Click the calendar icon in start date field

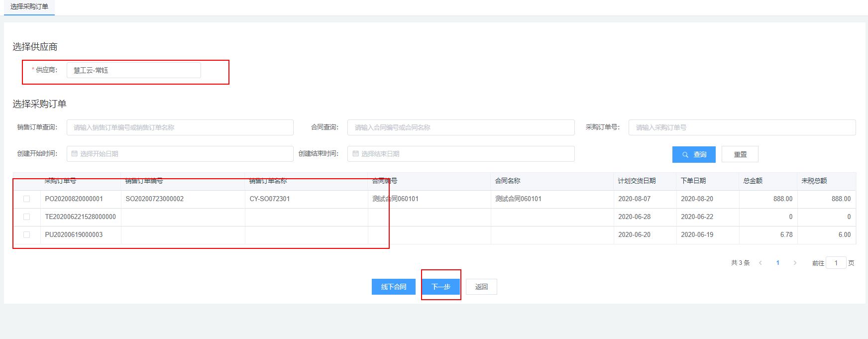pyautogui.click(x=75, y=154)
